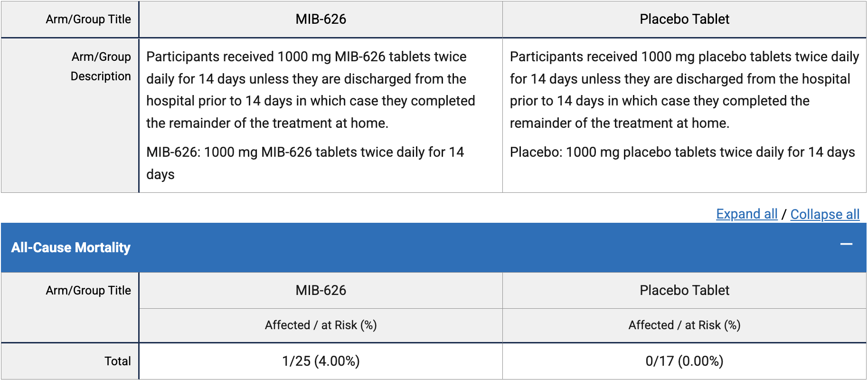
Task: Click Affected / at Risk under MIB-626
Action: (321, 325)
